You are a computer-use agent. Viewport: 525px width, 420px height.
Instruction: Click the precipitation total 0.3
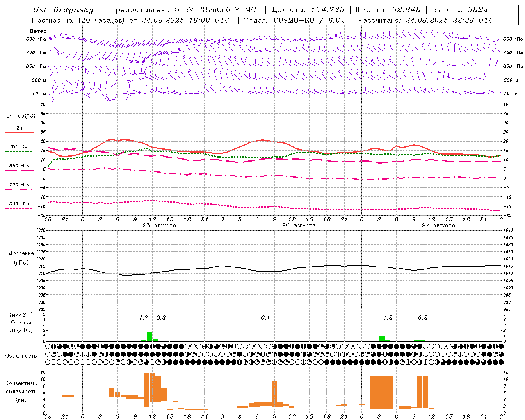coord(161,317)
